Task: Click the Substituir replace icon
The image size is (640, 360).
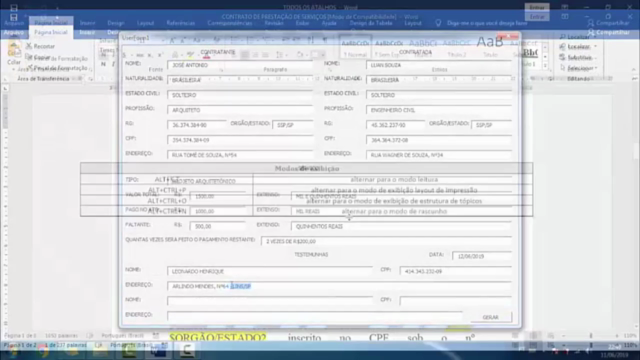Action: (562, 58)
